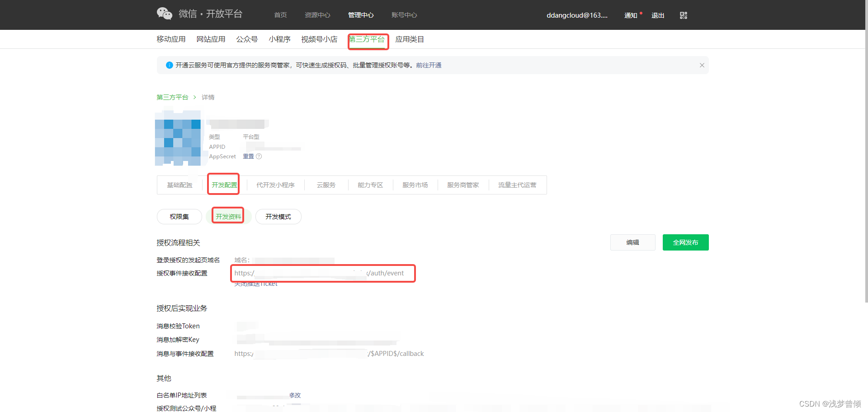This screenshot has height=412, width=868.
Task: Click 前往开通 link in banner
Action: point(429,65)
